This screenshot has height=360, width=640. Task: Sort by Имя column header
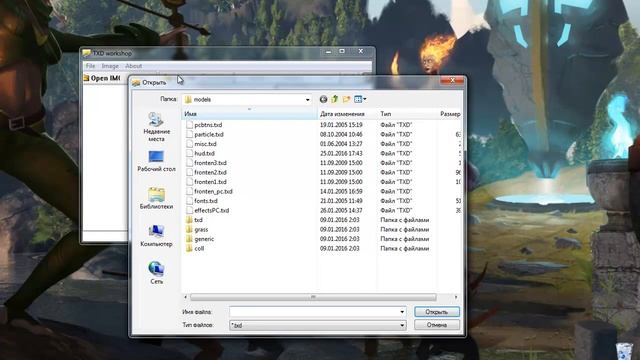[x=249, y=114]
